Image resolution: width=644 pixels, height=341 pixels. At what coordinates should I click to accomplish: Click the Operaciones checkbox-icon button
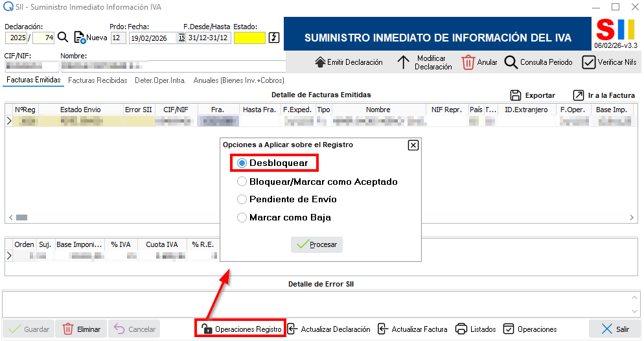point(530,329)
